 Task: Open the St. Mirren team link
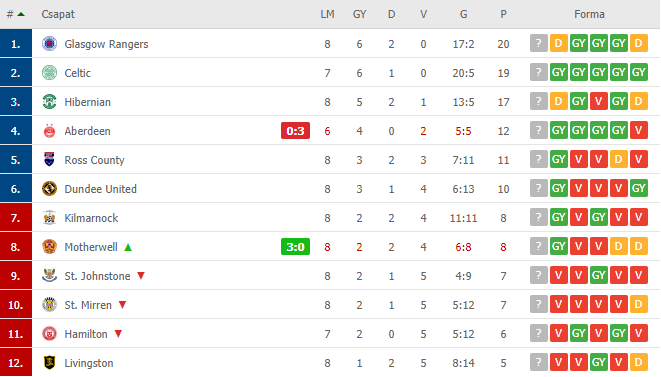click(88, 305)
